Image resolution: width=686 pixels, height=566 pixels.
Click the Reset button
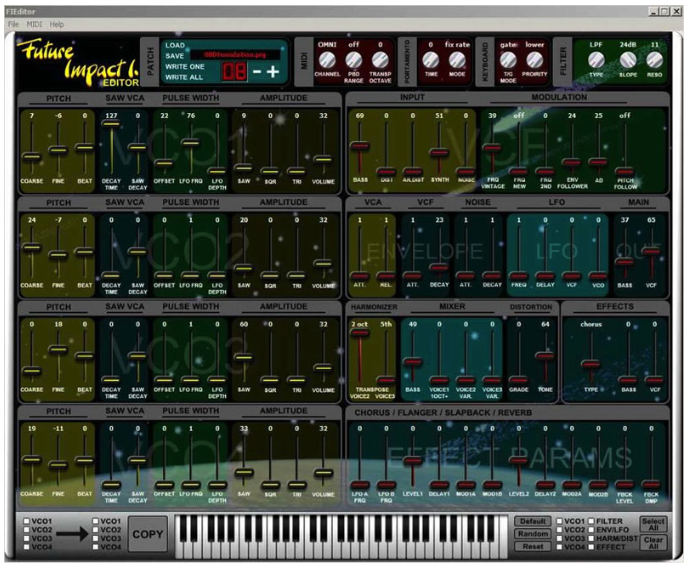click(532, 546)
